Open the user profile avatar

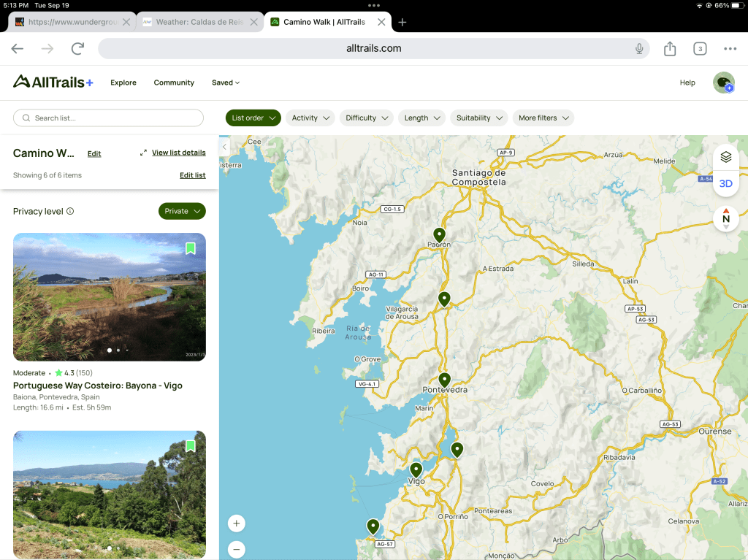[x=723, y=83]
